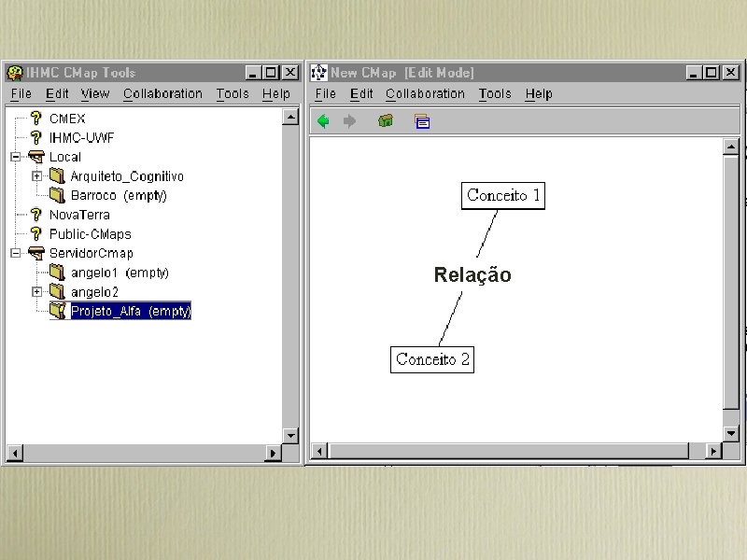Image resolution: width=747 pixels, height=560 pixels.
Task: Open Help menu in New CMap window
Action: pyautogui.click(x=539, y=94)
